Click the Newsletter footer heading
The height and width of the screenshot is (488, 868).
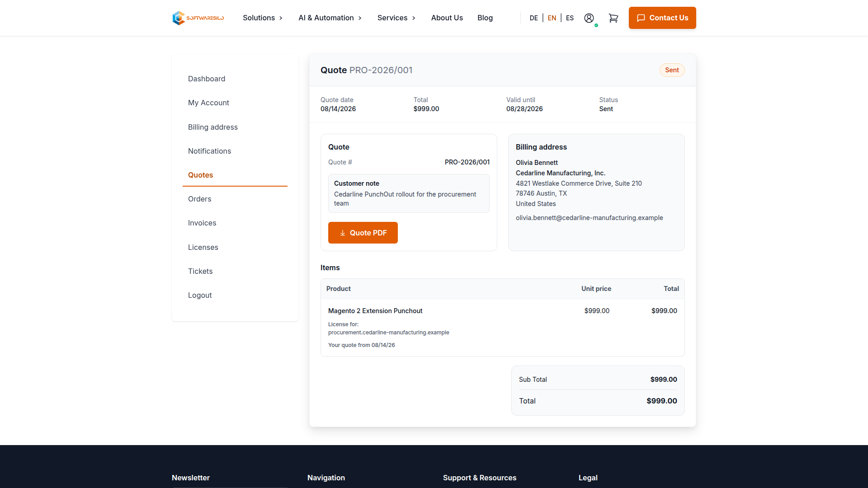click(191, 478)
